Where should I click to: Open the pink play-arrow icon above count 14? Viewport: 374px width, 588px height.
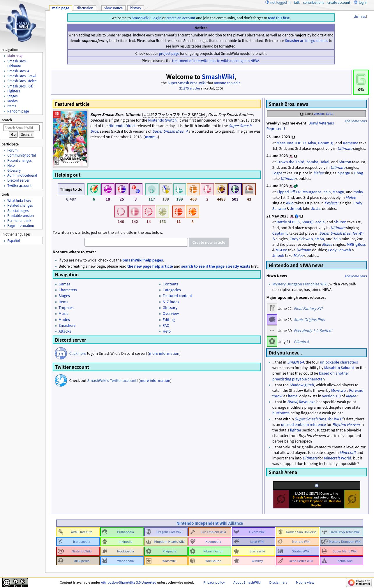(x=149, y=212)
